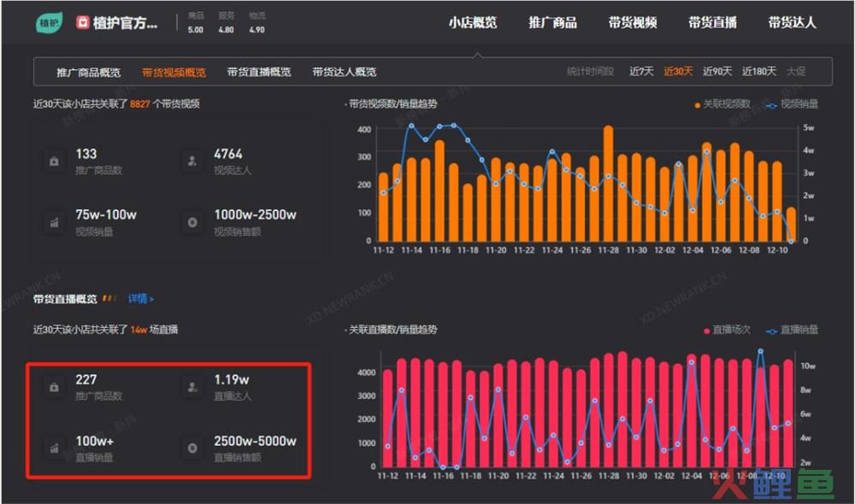
Task: Click the 直播达人 icon beside 1.19w
Action: [x=192, y=387]
